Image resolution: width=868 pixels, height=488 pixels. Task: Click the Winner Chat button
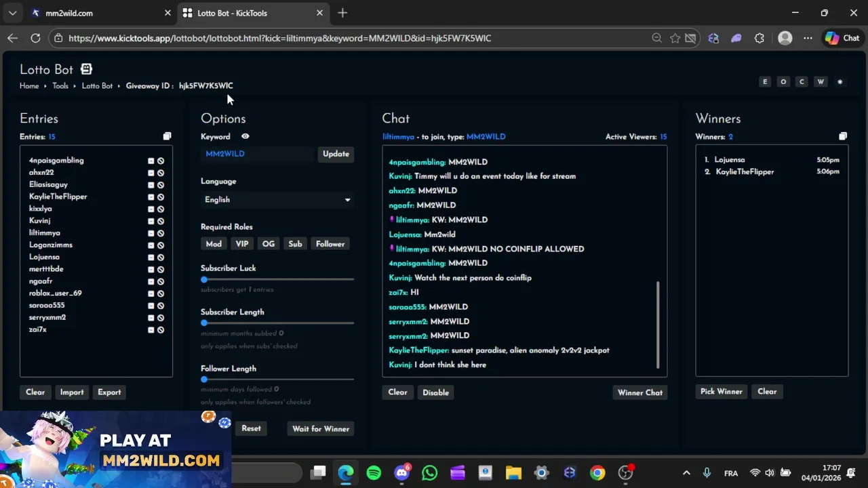pos(640,392)
